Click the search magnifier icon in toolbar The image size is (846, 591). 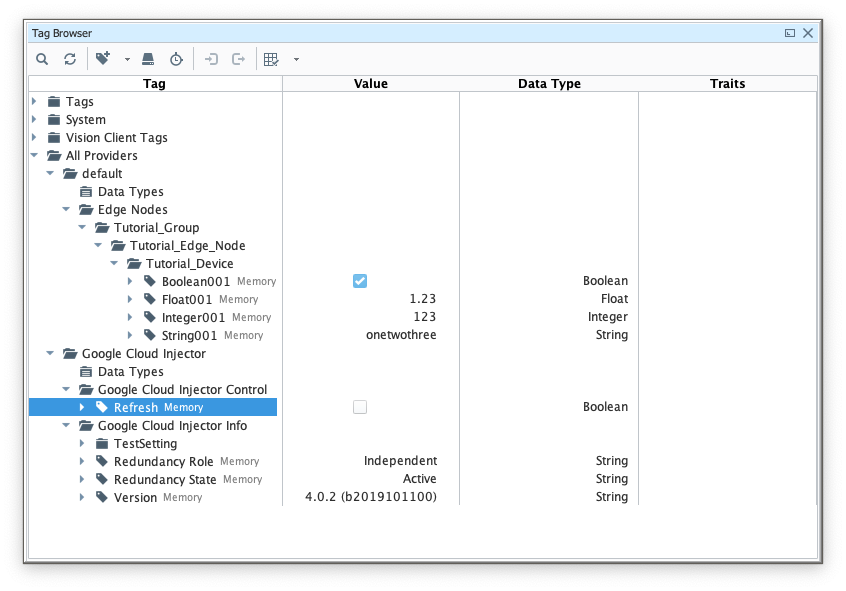coord(42,59)
